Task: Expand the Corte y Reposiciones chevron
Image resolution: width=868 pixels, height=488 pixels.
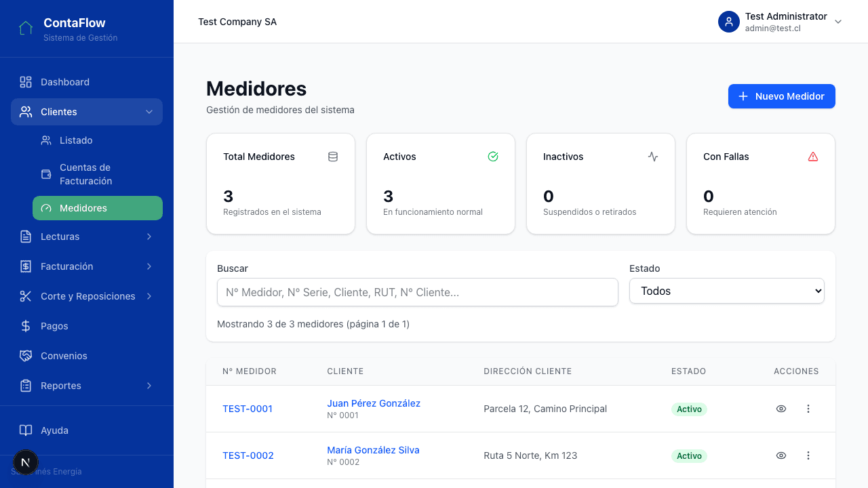Action: coord(149,296)
